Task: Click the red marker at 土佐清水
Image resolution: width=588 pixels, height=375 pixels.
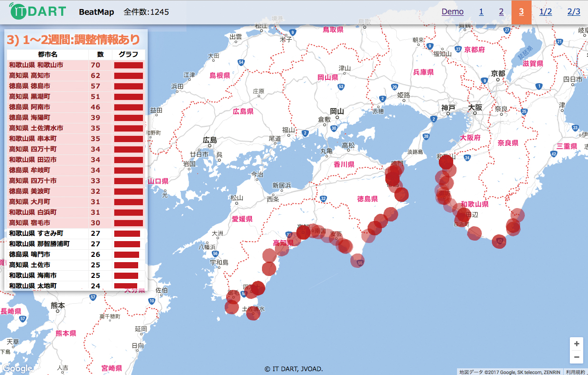Action: click(253, 314)
